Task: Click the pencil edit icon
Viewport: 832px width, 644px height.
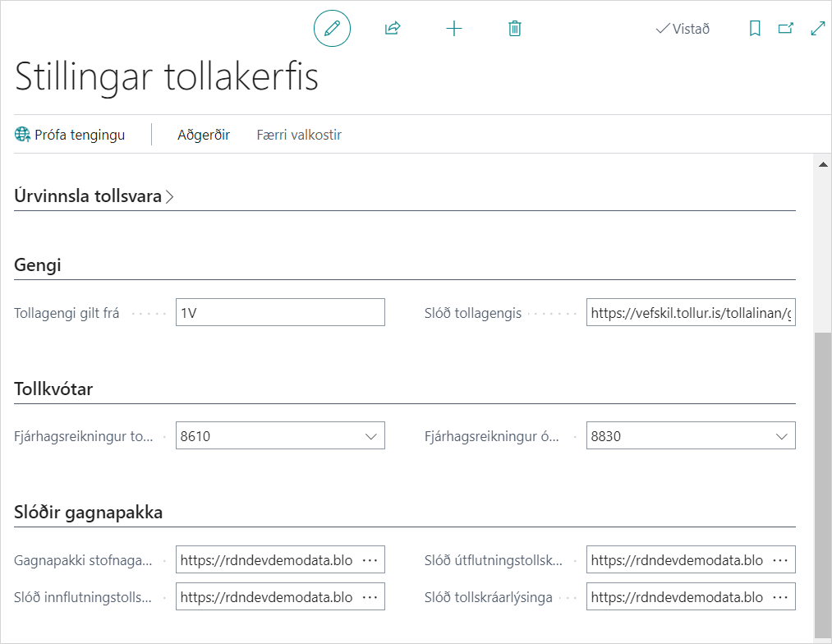Action: coord(332,29)
